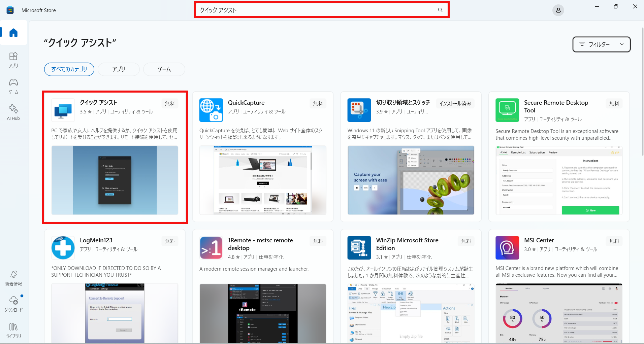644x344 pixels.
Task: Go to the Home page in sidebar
Action: [x=13, y=33]
